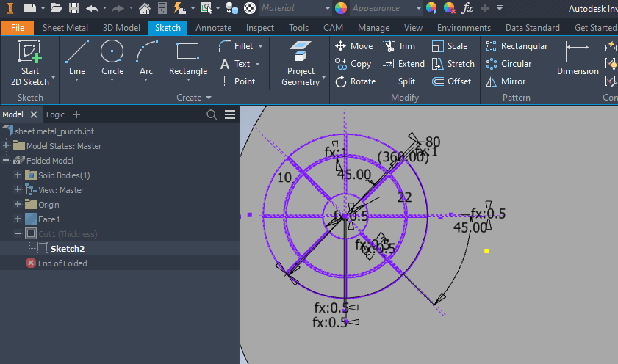Viewport: 618px width, 364px height.
Task: Select the Stretch tool
Action: [x=453, y=64]
